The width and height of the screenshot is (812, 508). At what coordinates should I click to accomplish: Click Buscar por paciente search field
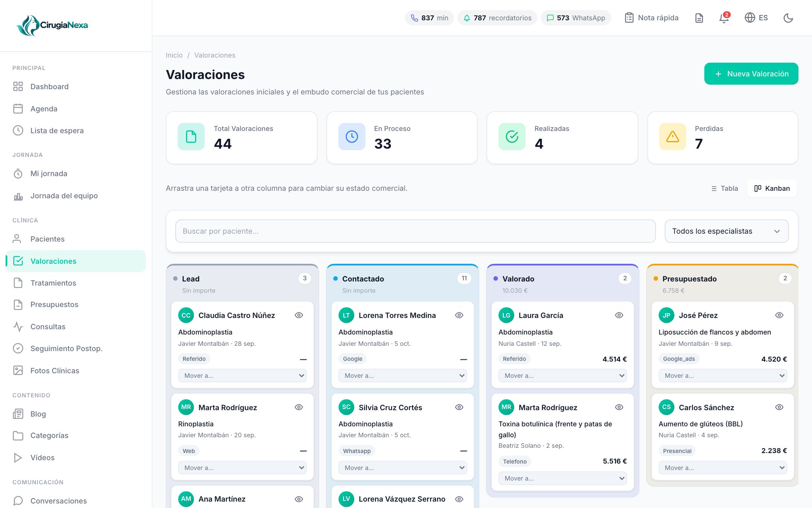pos(415,231)
